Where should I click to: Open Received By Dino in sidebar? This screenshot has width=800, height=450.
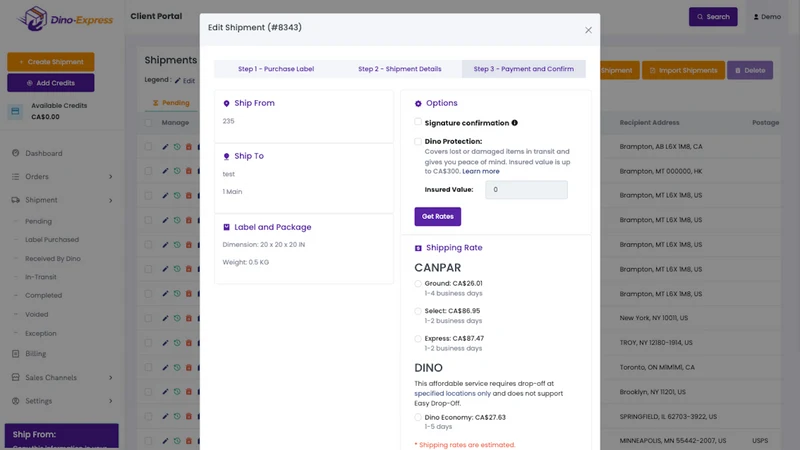53,259
